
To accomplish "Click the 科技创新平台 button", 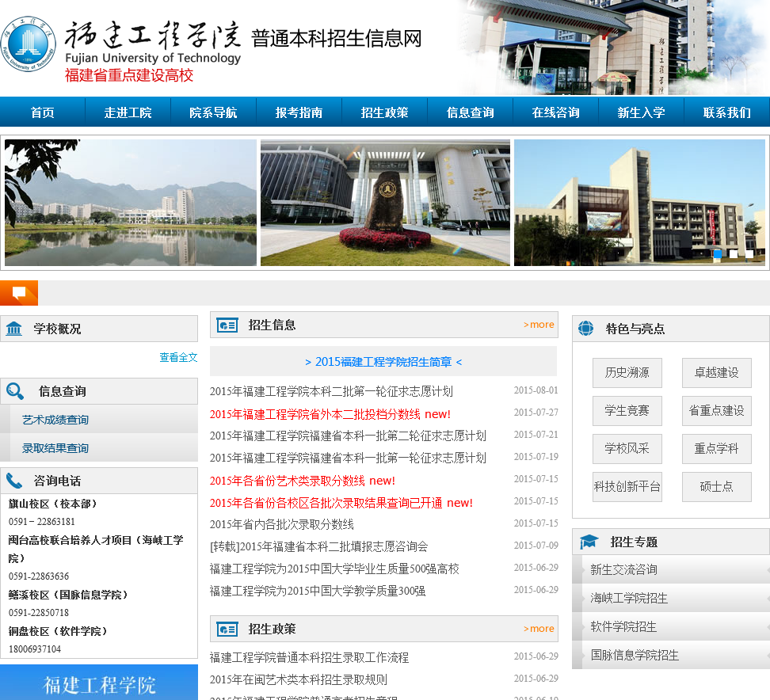I will coord(627,486).
